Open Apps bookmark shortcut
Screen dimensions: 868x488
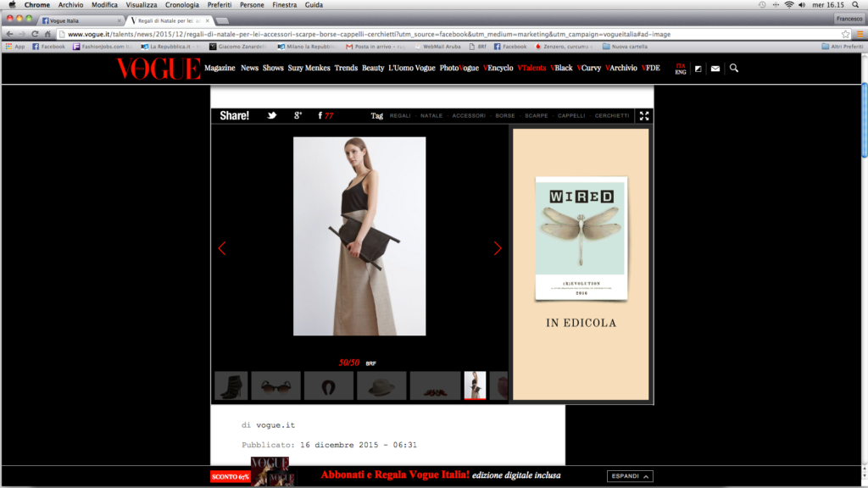point(15,47)
